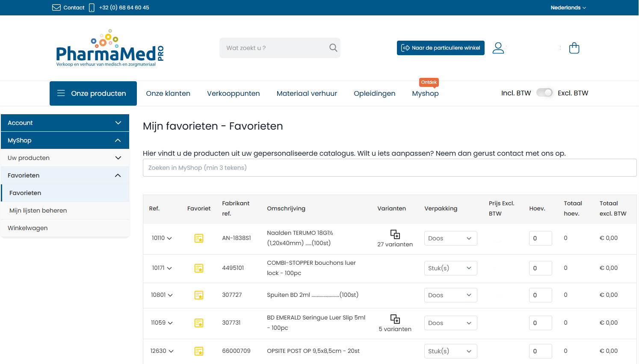Click the Contact envelope icon

56,8
